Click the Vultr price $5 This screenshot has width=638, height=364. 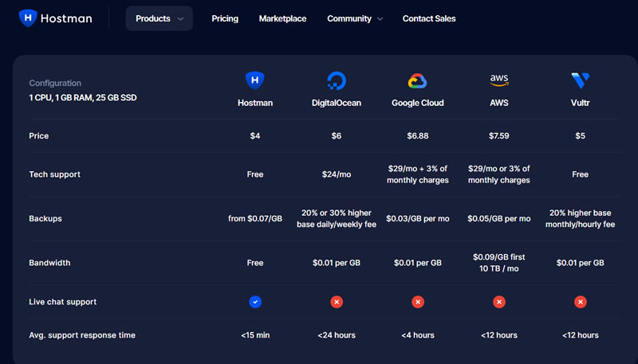click(x=581, y=135)
